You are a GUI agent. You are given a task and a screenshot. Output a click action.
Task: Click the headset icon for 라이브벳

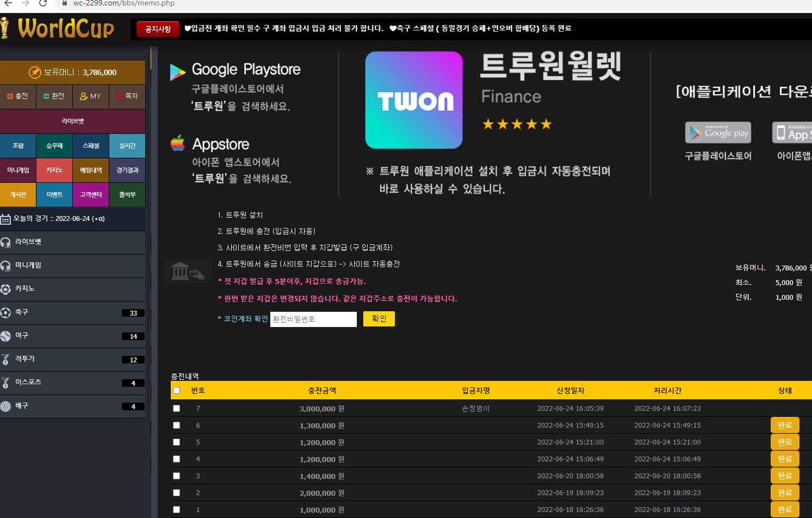5,242
